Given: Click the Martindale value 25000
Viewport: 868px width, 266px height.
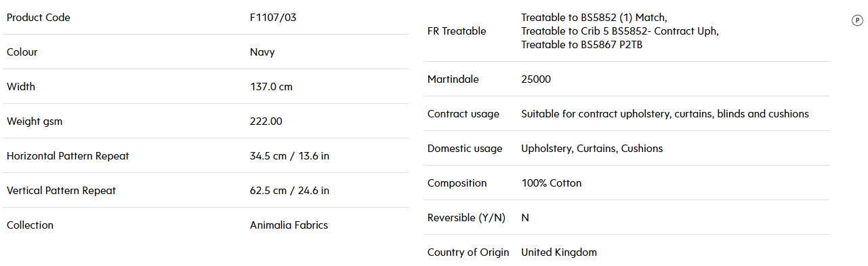Looking at the screenshot, I should (536, 79).
